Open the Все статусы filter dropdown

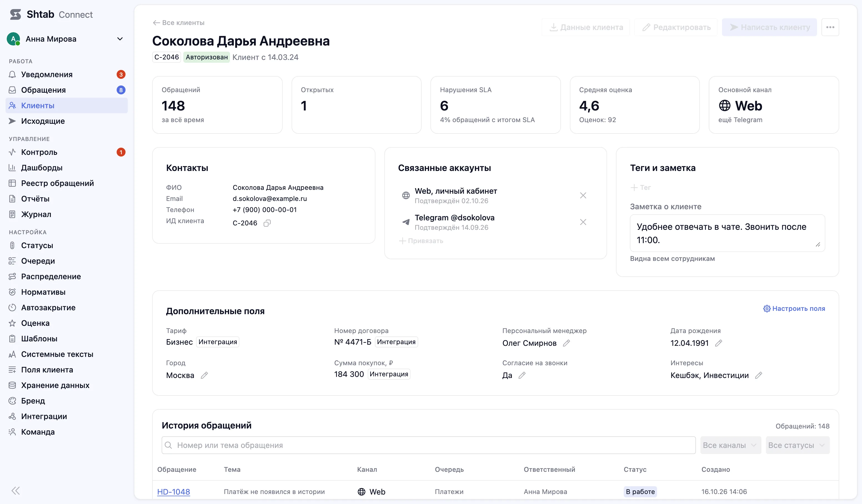tap(797, 445)
